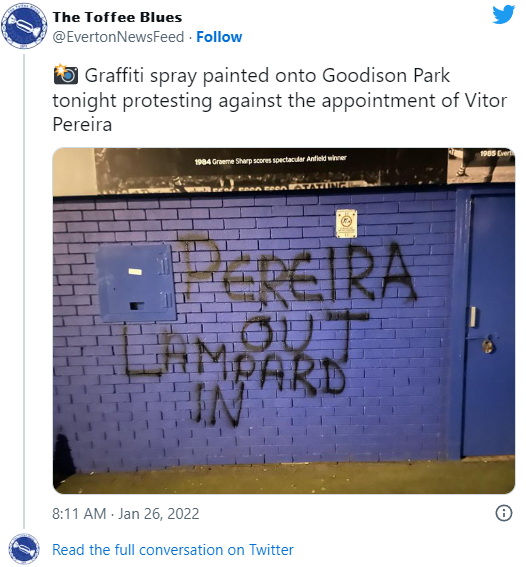Click the blue utility box on the wall
This screenshot has height=567, width=526.
(136, 283)
